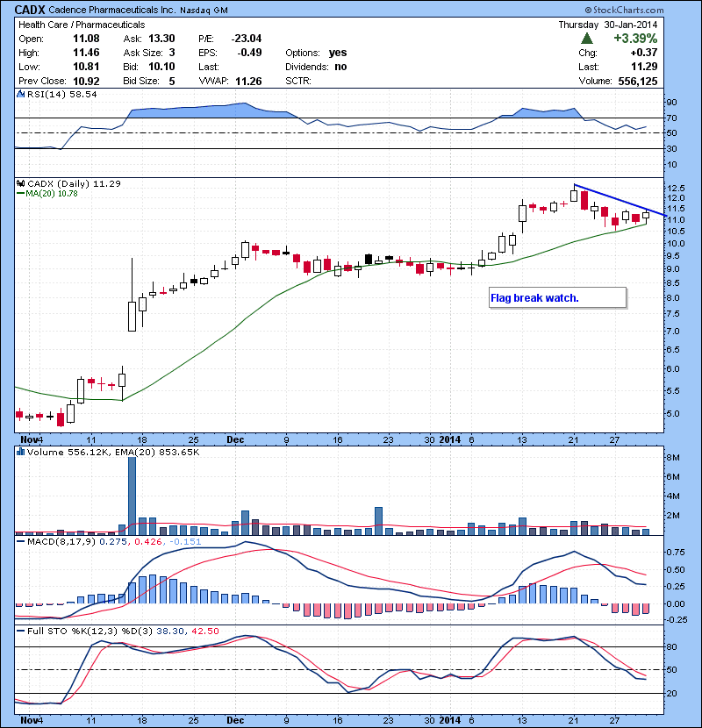This screenshot has width=702, height=728.
Task: Click the Volume value 556,125
Action: point(638,81)
